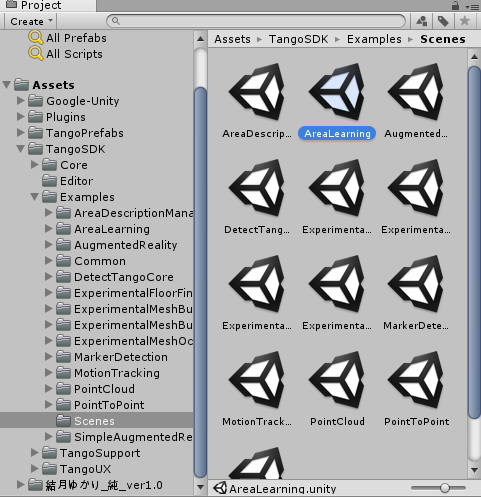Viewport: 481px width, 497px height.
Task: Go to Examples in breadcrumb path
Action: pos(374,39)
